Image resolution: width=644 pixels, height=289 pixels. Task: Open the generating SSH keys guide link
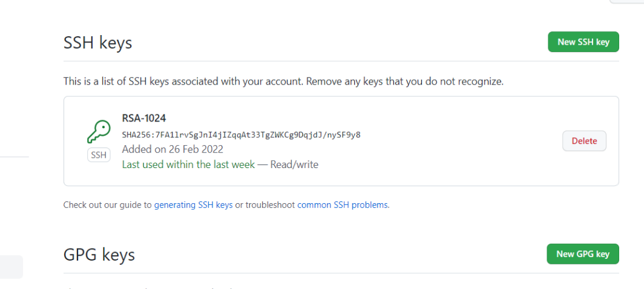coord(193,205)
